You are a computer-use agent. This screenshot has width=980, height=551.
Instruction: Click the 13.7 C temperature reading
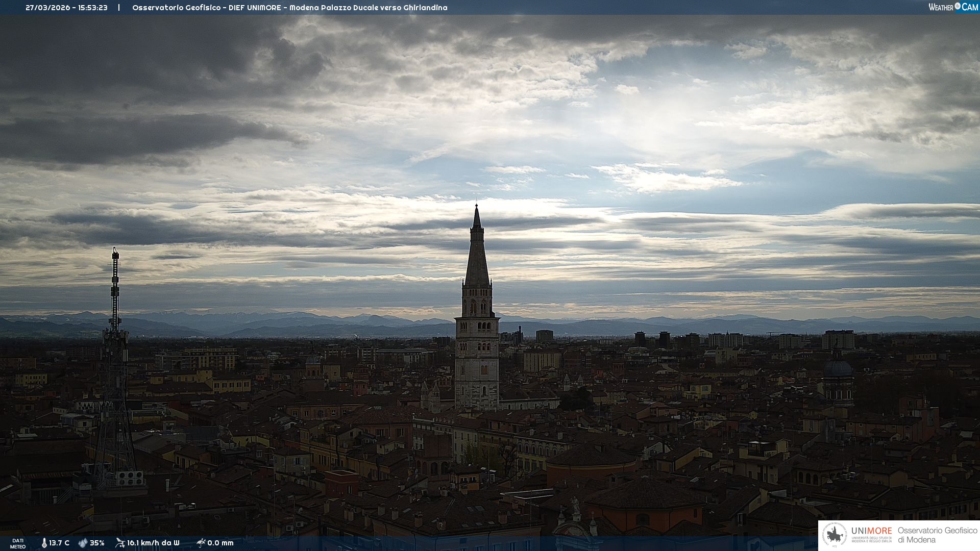pos(59,543)
